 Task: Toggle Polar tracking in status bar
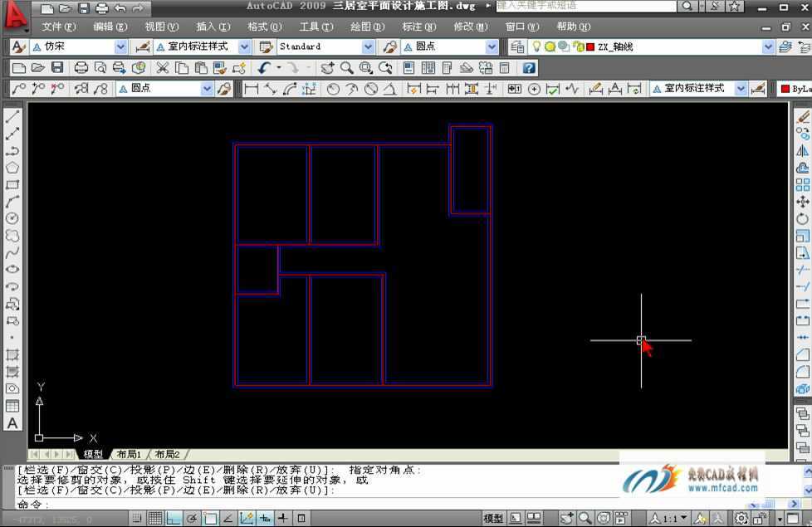tap(192, 518)
